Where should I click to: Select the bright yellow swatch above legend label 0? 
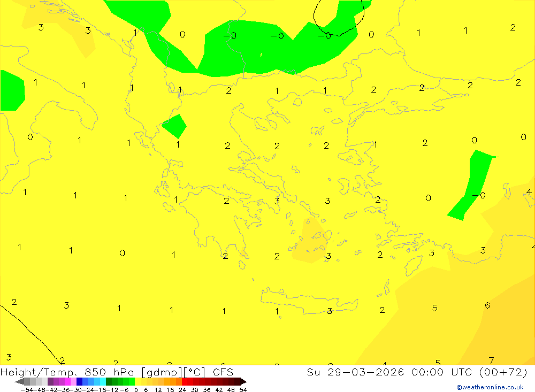[x=138, y=381]
